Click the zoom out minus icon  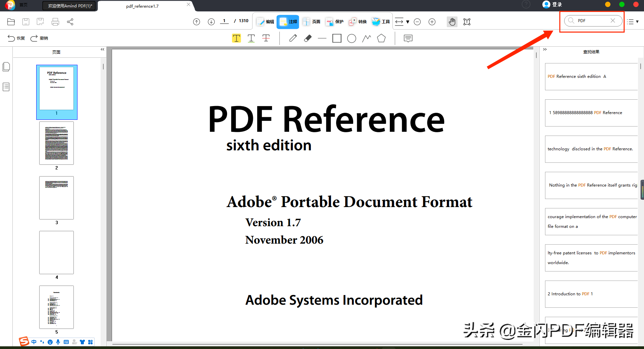coord(417,22)
